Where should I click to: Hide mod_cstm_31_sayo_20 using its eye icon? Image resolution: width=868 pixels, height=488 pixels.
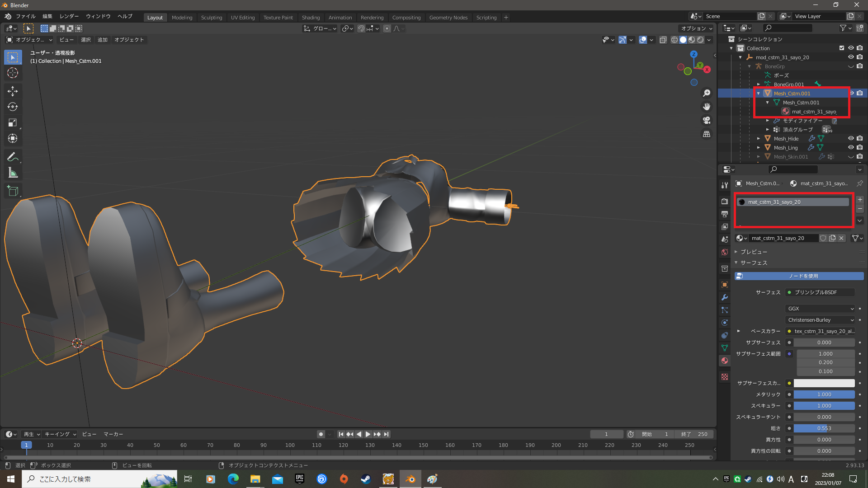[x=851, y=57]
